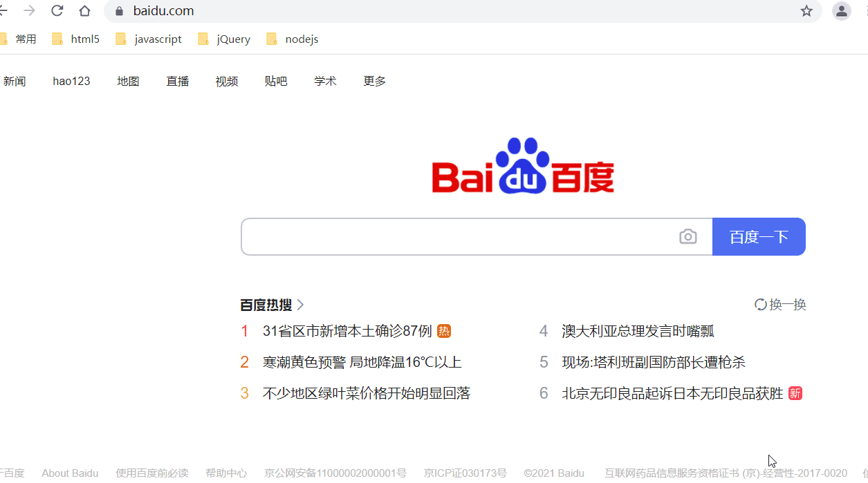Open hot search 寒潮黄色预警 局地降温16℃以上
Viewport: 868px width, 483px height.
362,362
